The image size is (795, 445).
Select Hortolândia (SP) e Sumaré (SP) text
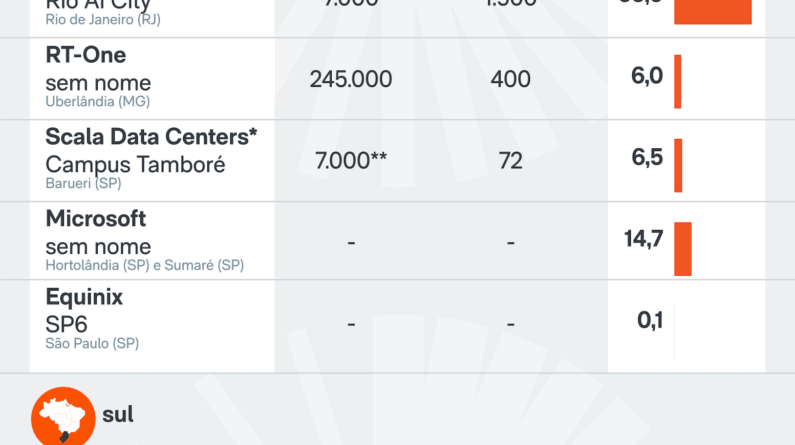(144, 265)
